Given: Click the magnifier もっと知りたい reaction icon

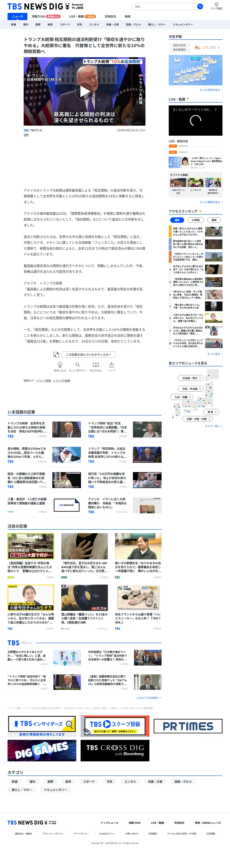Looking at the screenshot, I should pos(78,365).
